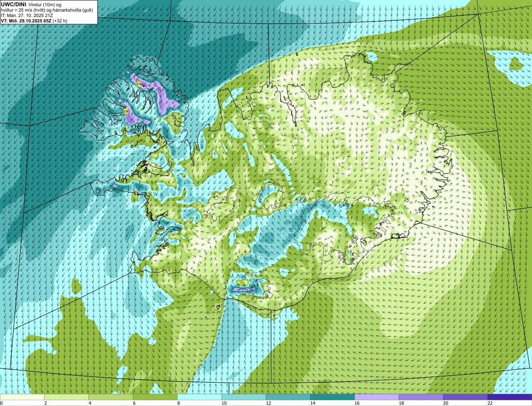
Task: Click the "VT: Mið. 29.10.2025 05Z (+32 h)" line
Action: click(x=34, y=20)
